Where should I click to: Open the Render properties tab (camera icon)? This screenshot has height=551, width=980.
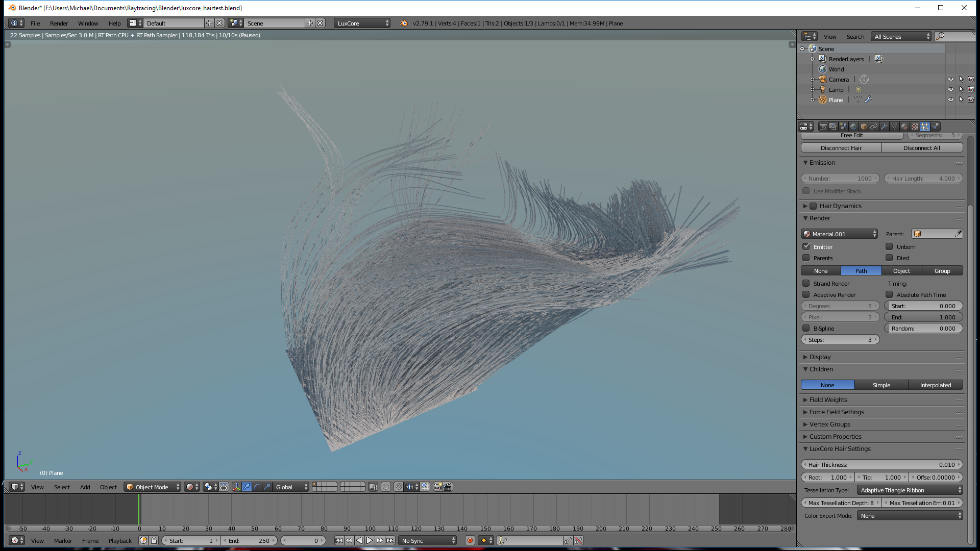point(823,127)
